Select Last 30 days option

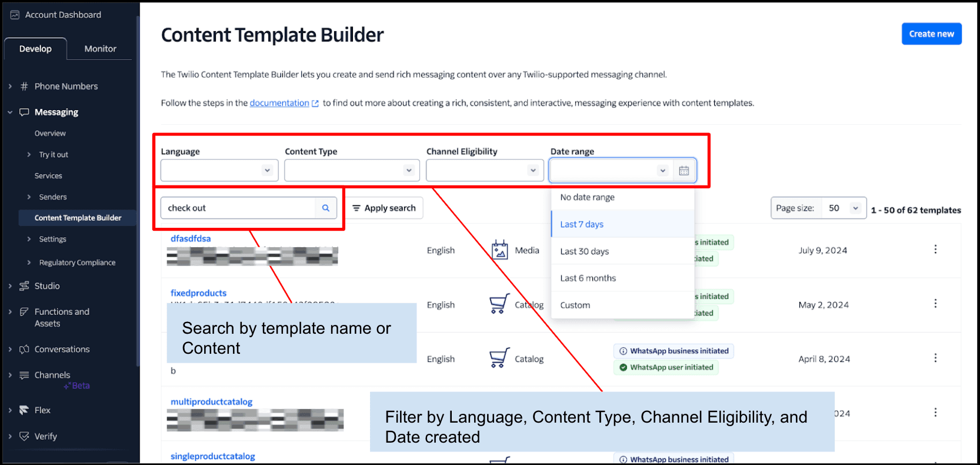coord(584,251)
